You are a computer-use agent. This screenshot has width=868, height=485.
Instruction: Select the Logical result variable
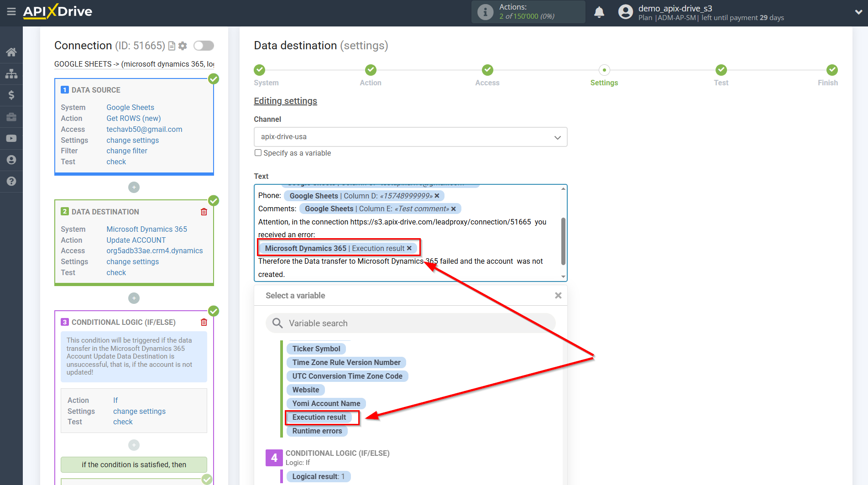(319, 476)
